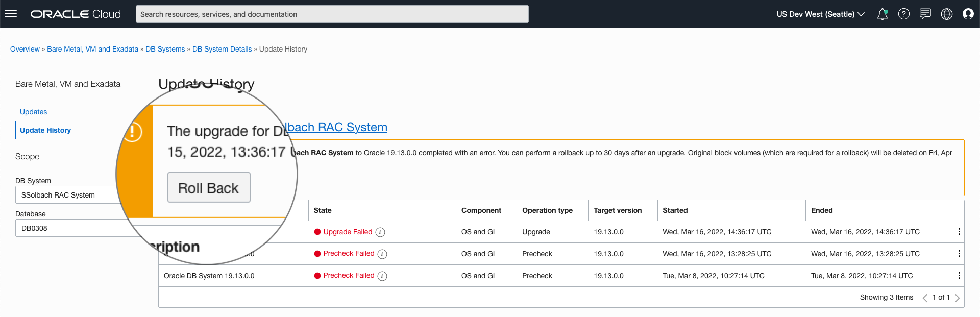Select Update History in sidebar
The image size is (980, 317).
[x=45, y=130]
